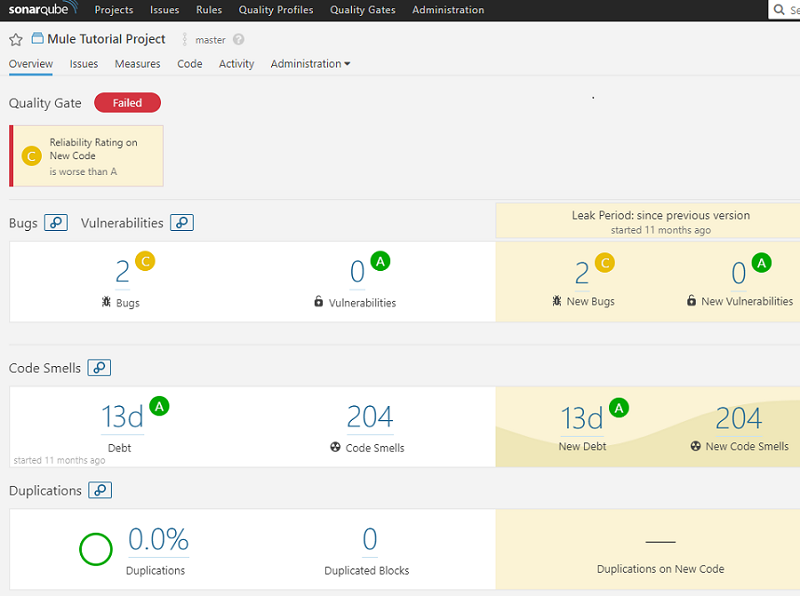Open Issues in the top navigation bar
This screenshot has height=596, width=800.
(164, 10)
